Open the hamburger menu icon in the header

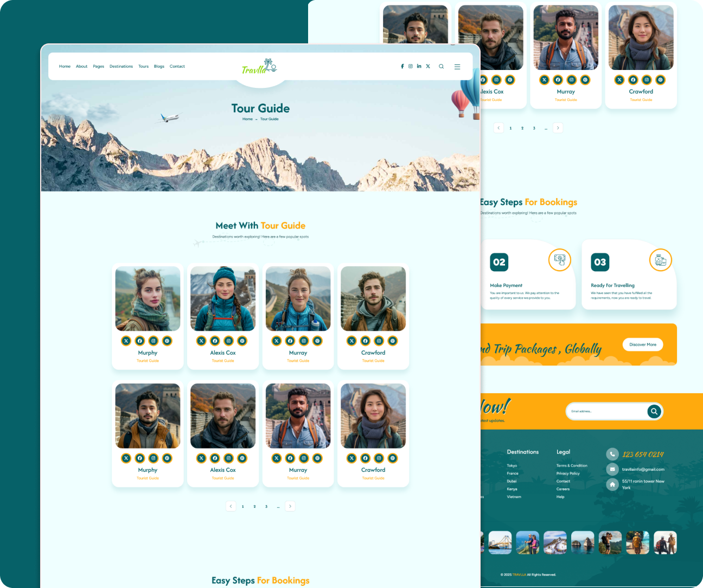click(x=457, y=67)
